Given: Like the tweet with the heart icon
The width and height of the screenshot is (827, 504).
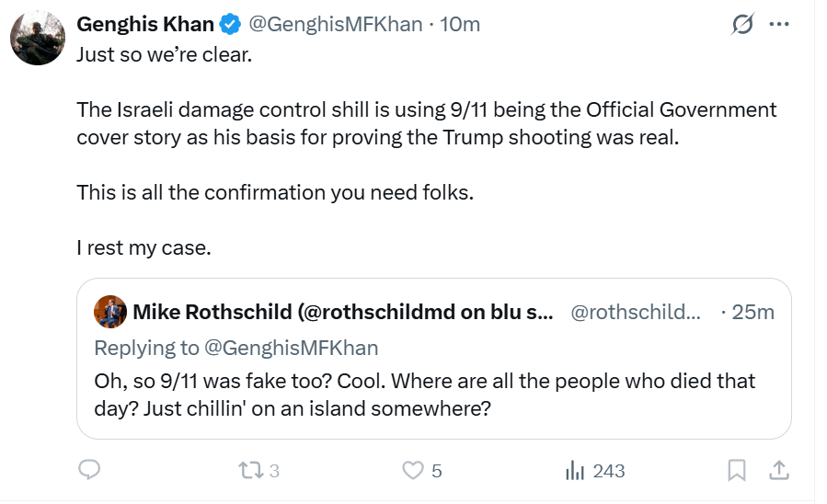Looking at the screenshot, I should 413,471.
